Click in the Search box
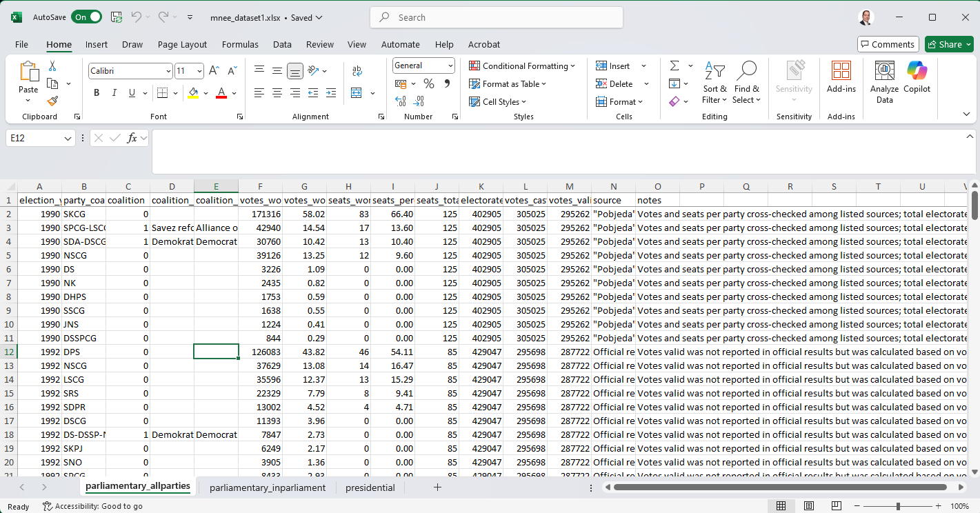980x513 pixels. [497, 17]
